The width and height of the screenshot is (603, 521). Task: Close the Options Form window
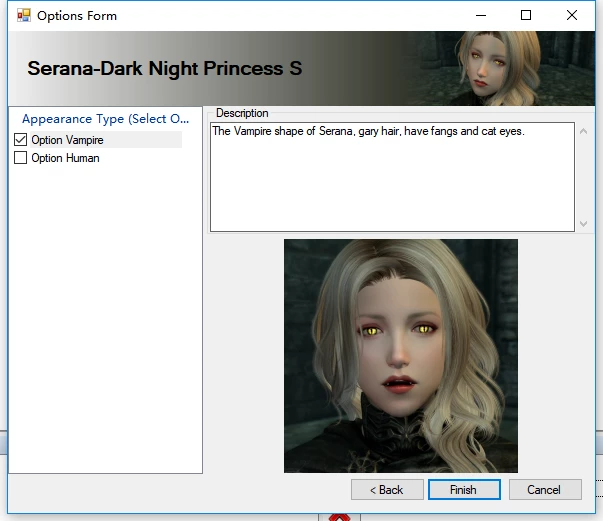click(572, 15)
